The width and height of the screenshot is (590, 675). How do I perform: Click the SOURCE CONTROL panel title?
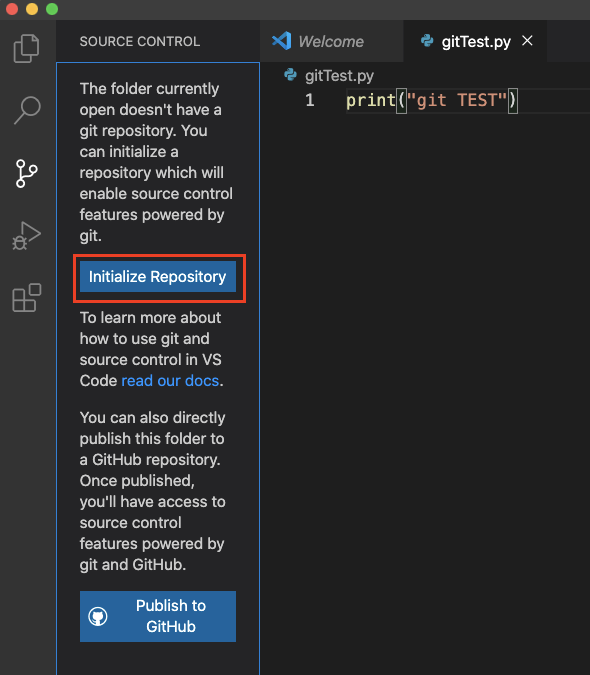coord(139,41)
